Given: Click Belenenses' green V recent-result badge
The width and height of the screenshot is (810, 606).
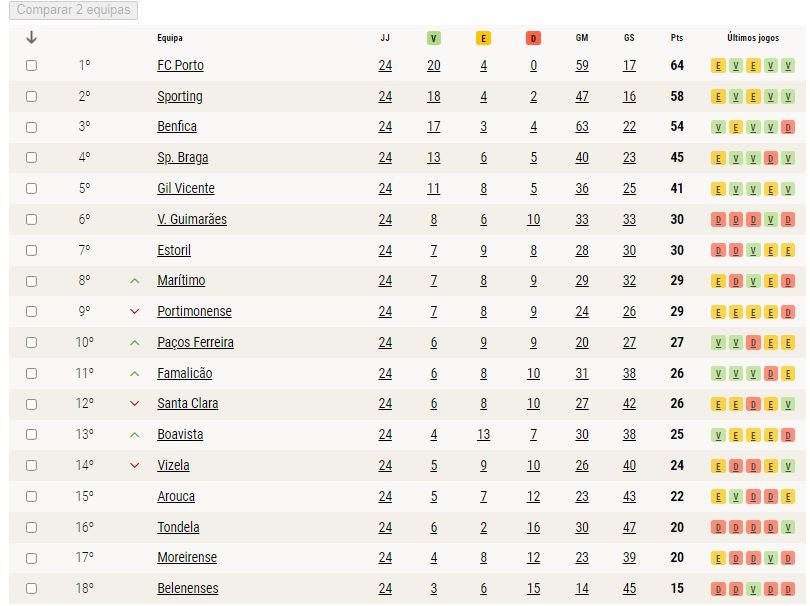Looking at the screenshot, I should click(x=753, y=589).
